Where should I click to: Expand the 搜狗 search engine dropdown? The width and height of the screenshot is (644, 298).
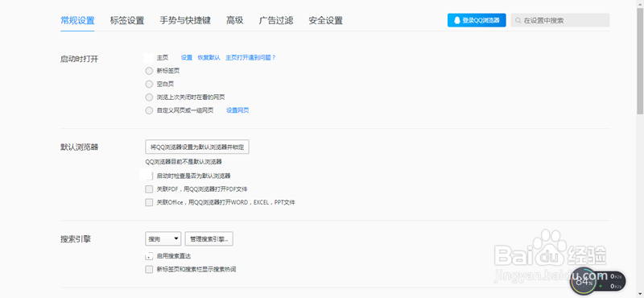pos(163,238)
